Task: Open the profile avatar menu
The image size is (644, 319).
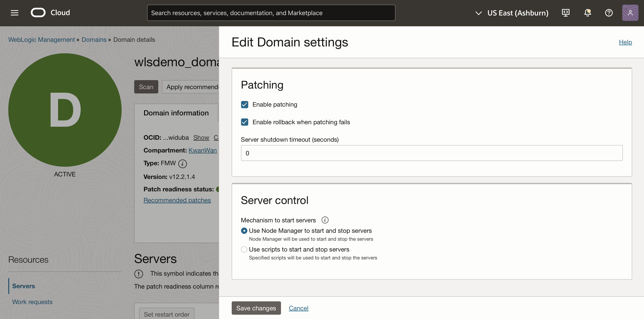Action: (x=630, y=13)
